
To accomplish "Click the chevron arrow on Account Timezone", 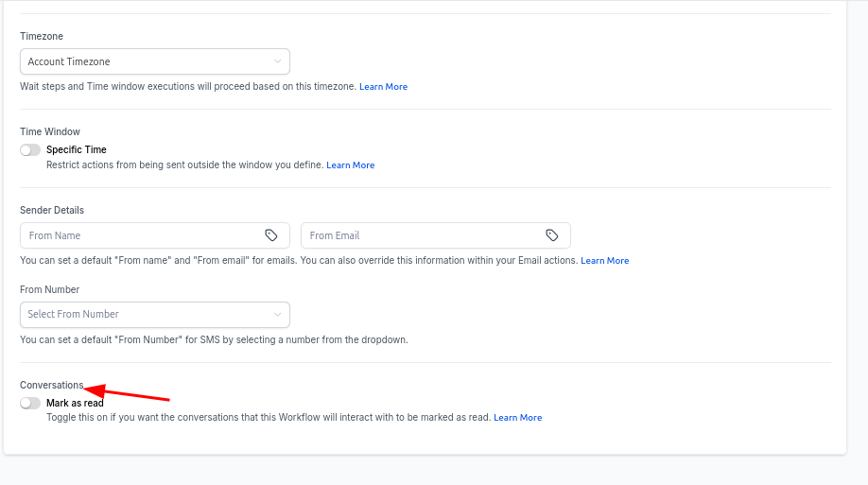I will tap(278, 61).
